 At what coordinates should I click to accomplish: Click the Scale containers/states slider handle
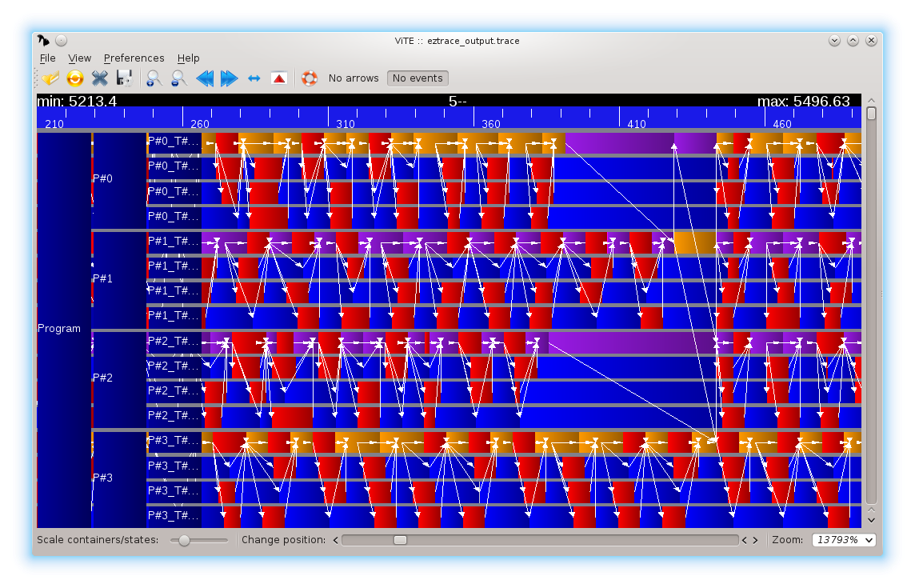coord(185,541)
